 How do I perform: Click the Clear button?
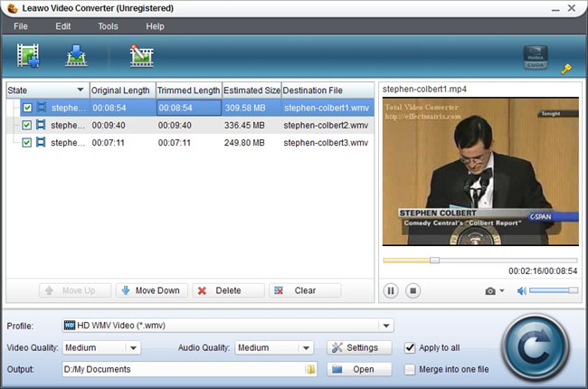pos(305,290)
